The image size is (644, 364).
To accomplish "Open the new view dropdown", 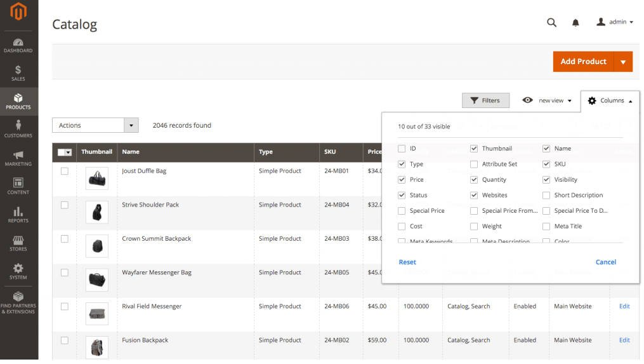I will tap(547, 100).
